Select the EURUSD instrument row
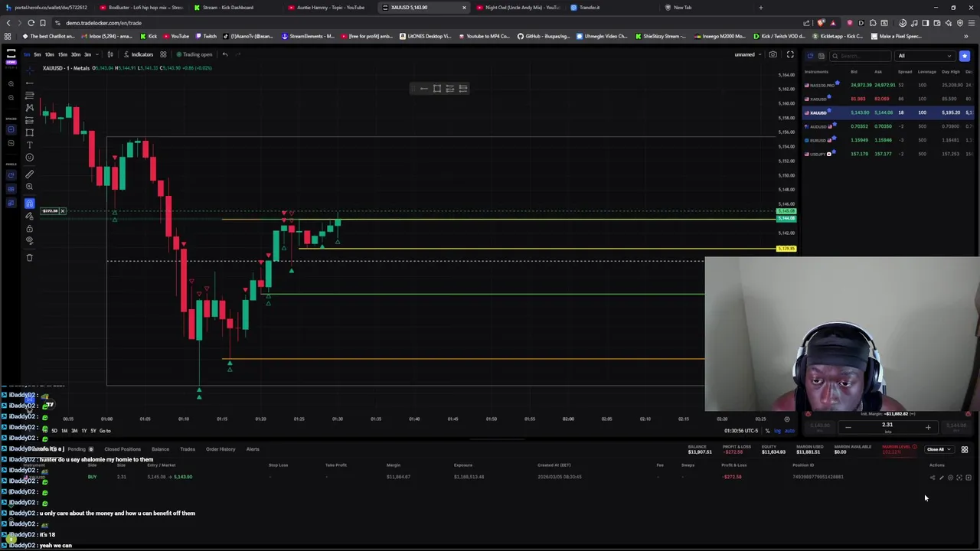 [x=888, y=140]
